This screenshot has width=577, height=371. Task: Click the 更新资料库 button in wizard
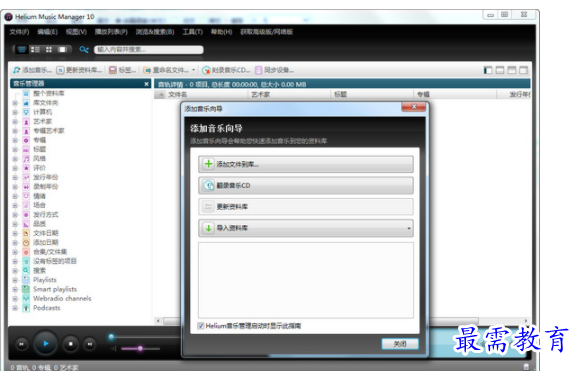[305, 207]
